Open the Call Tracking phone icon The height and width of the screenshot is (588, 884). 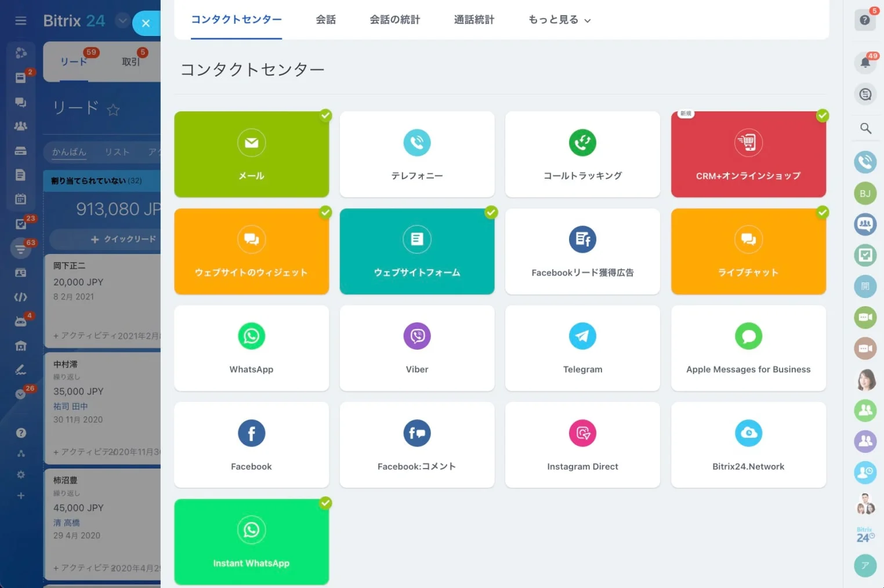tap(582, 143)
